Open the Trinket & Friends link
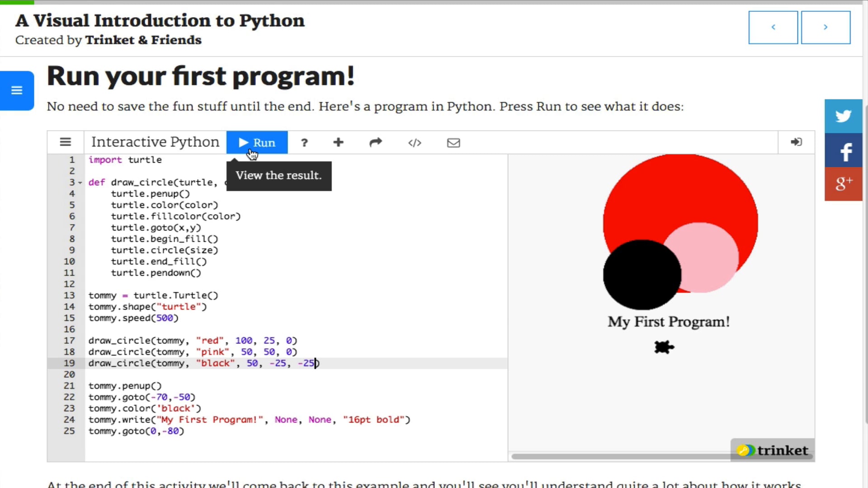This screenshot has height=488, width=868. click(x=143, y=40)
